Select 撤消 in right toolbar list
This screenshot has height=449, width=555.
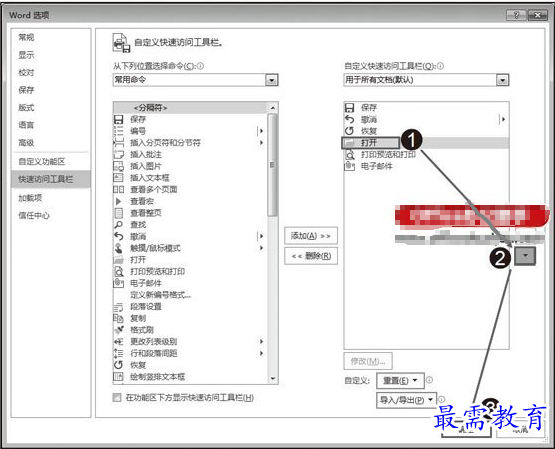tap(368, 120)
